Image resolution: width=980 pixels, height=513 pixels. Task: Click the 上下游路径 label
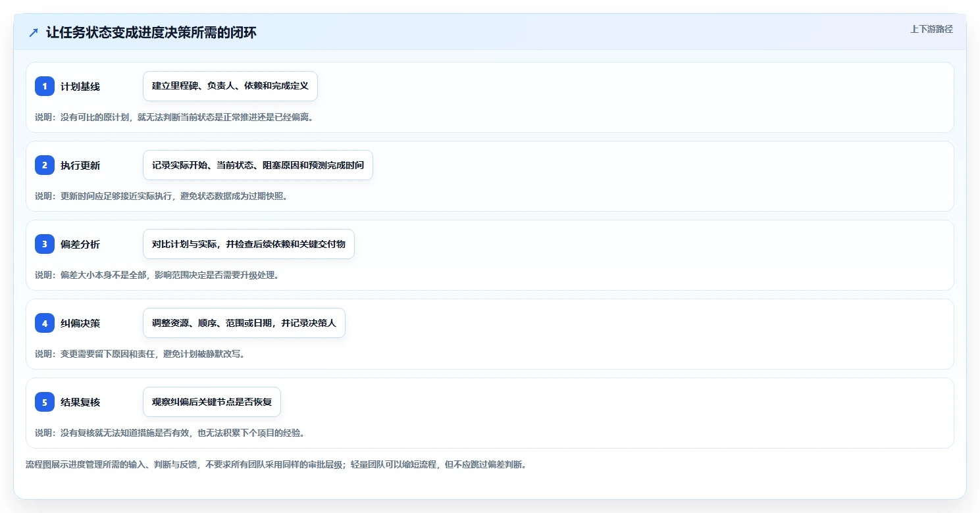coord(931,29)
